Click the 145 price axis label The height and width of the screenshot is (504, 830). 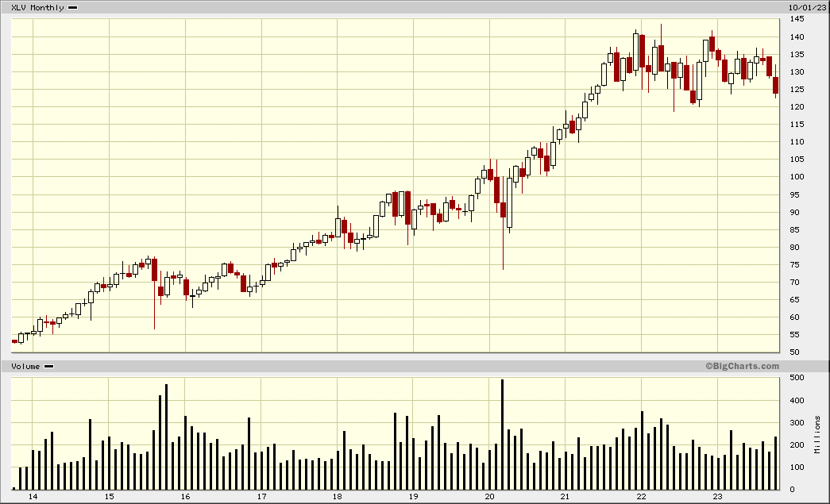pyautogui.click(x=797, y=19)
